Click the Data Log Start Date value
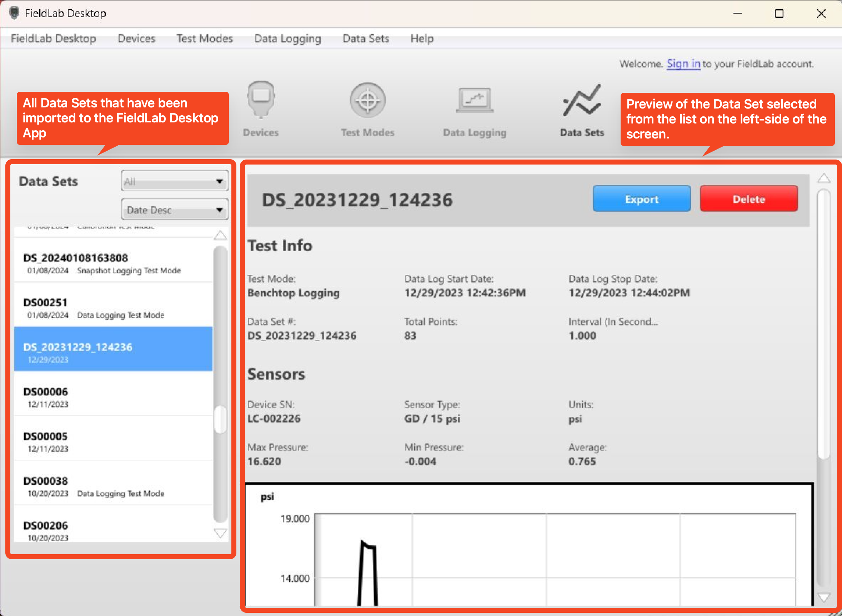 [465, 293]
